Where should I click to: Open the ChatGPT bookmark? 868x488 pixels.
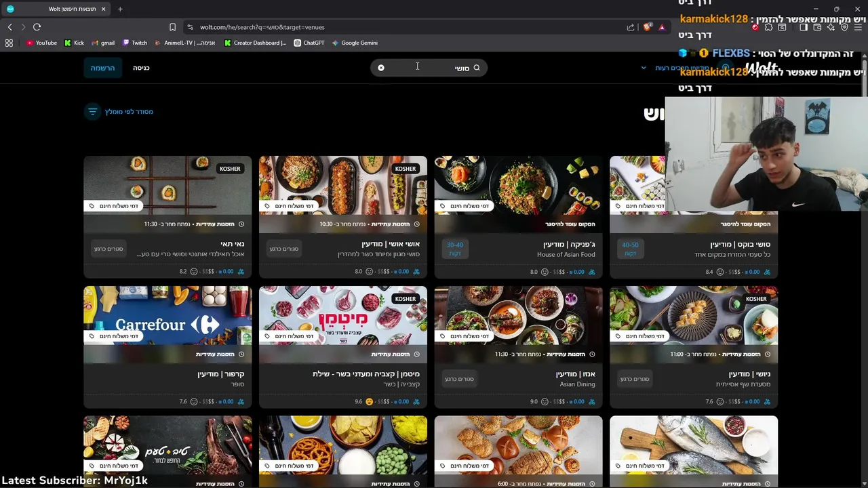[x=309, y=43]
